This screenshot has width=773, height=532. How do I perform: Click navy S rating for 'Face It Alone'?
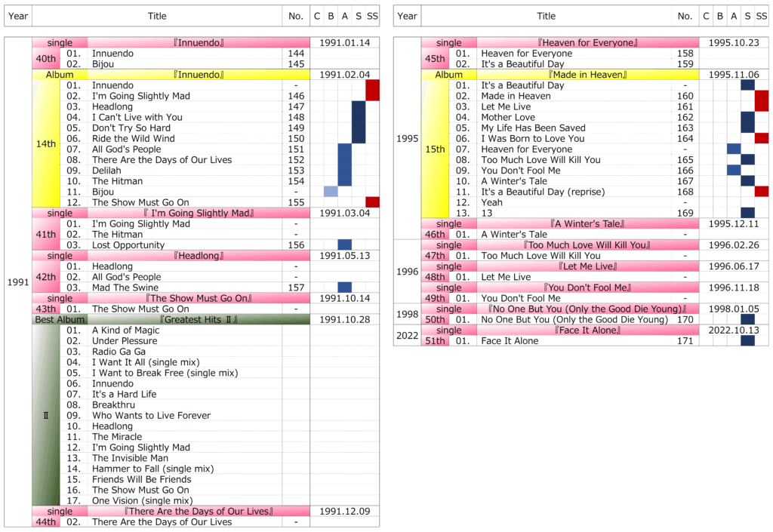[748, 341]
